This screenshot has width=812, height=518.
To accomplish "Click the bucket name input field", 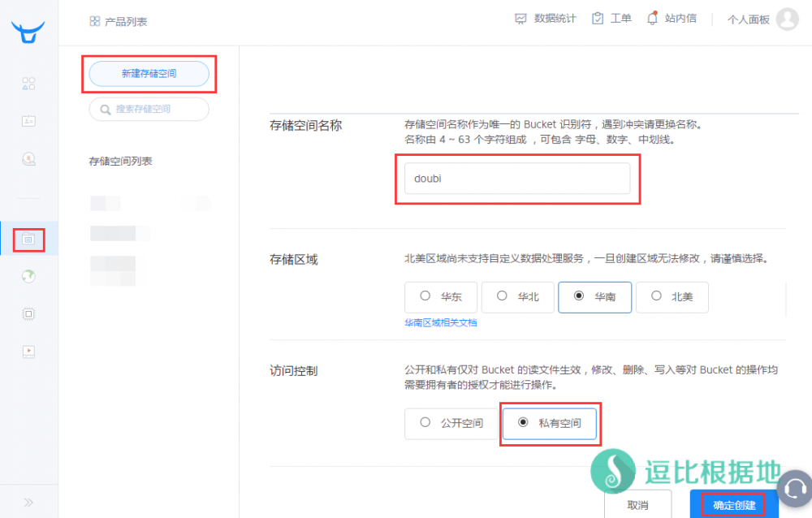I will click(516, 179).
